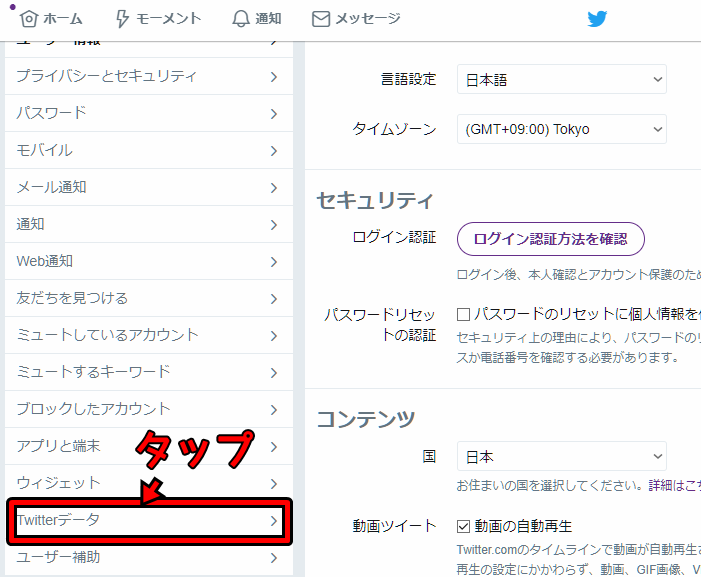This screenshot has height=577, width=701.
Task: Click the Moments lightning bolt icon
Action: 122,19
